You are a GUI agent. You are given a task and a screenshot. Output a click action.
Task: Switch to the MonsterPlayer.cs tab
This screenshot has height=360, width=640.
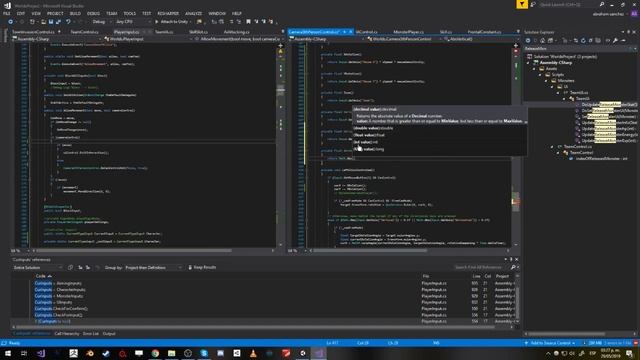[409, 32]
